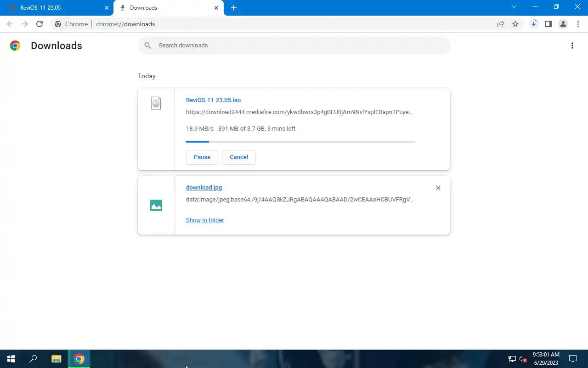Open the download.jpg file link
Viewport: 588px width, 368px height.
(x=204, y=187)
